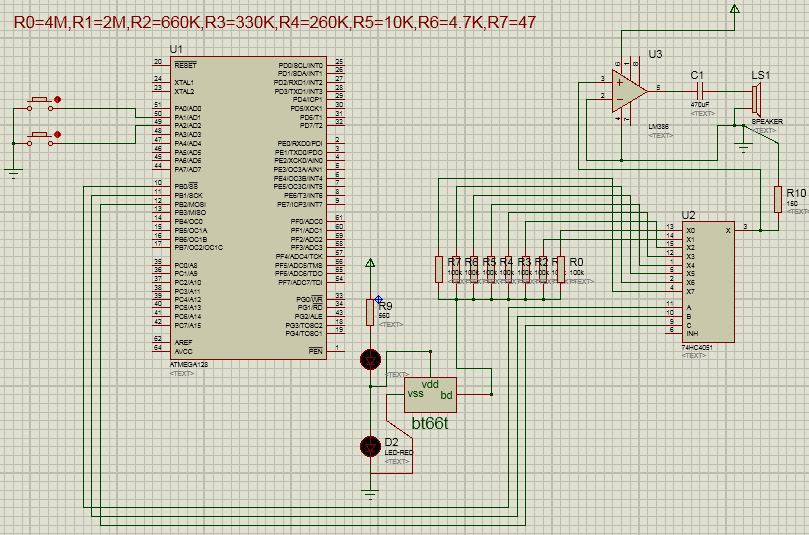The width and height of the screenshot is (809, 535).
Task: Click the RESET pin label on U1
Action: pos(185,66)
